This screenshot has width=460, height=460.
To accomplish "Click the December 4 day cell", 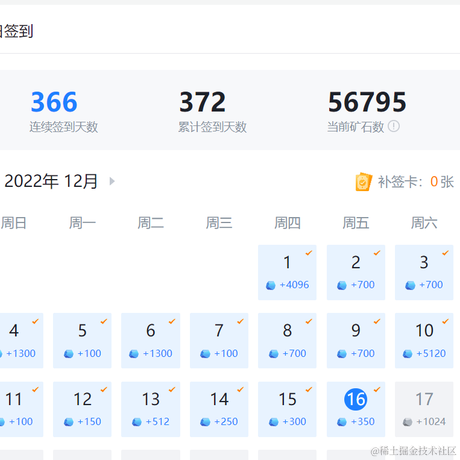I will click(21, 340).
